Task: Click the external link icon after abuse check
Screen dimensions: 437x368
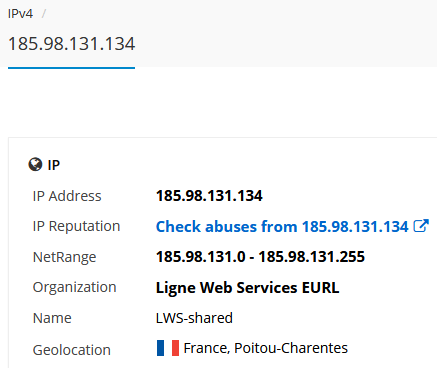Action: [x=421, y=226]
